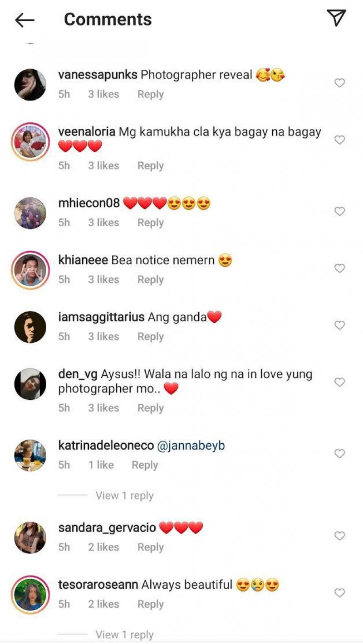Image resolution: width=363 pixels, height=644 pixels.
Task: Reply to den_vg's comment
Action: click(x=151, y=408)
